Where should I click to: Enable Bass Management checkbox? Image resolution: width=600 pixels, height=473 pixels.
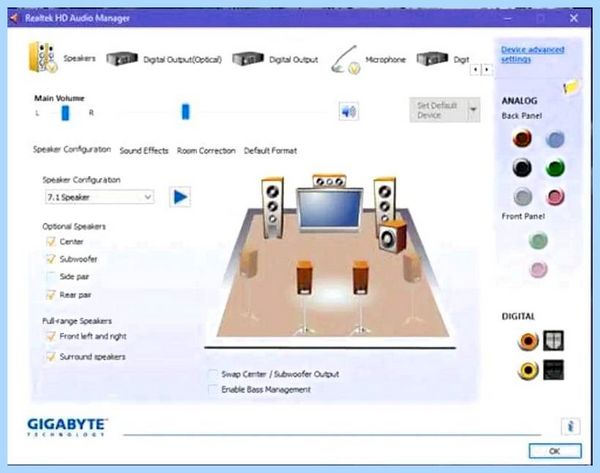[x=213, y=390]
